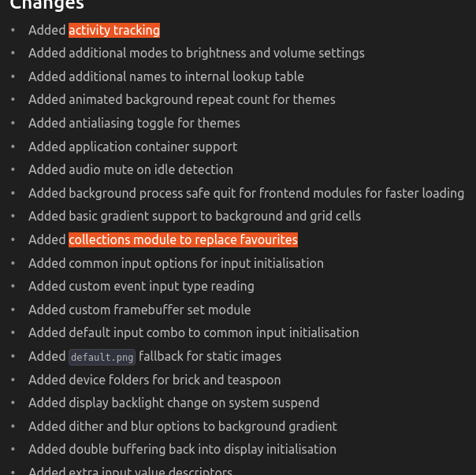Click the antialiasing toggle for themes entry
The height and width of the screenshot is (475, 476).
pyautogui.click(x=134, y=123)
